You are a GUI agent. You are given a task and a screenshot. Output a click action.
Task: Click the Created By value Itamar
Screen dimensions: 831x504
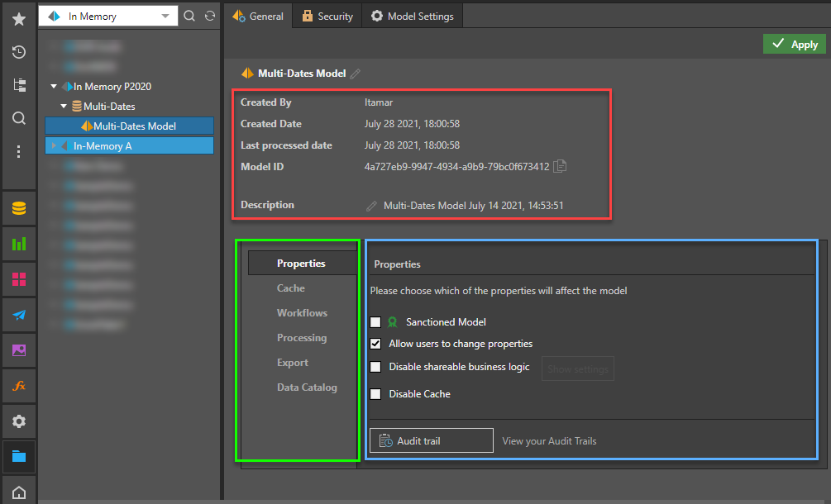379,102
